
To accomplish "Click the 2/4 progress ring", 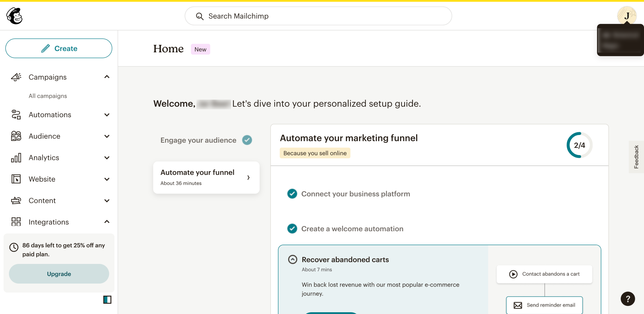I will click(579, 145).
